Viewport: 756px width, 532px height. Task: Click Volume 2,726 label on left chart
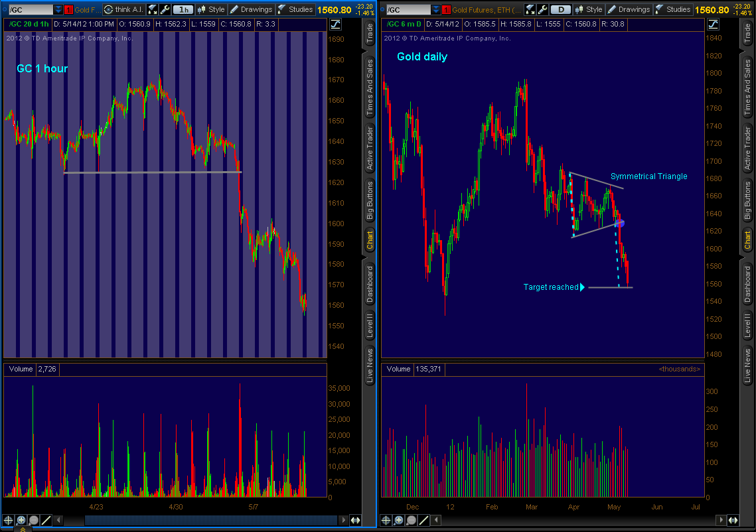coord(33,369)
